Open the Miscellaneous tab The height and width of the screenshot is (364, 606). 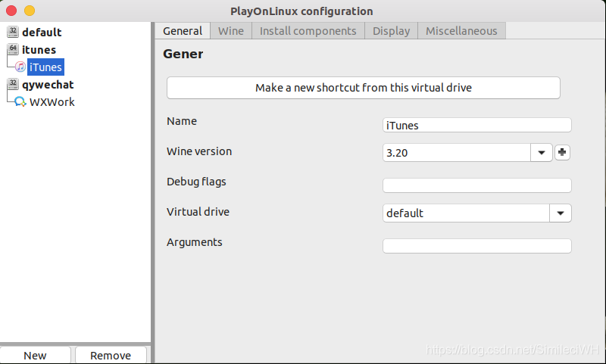point(461,31)
